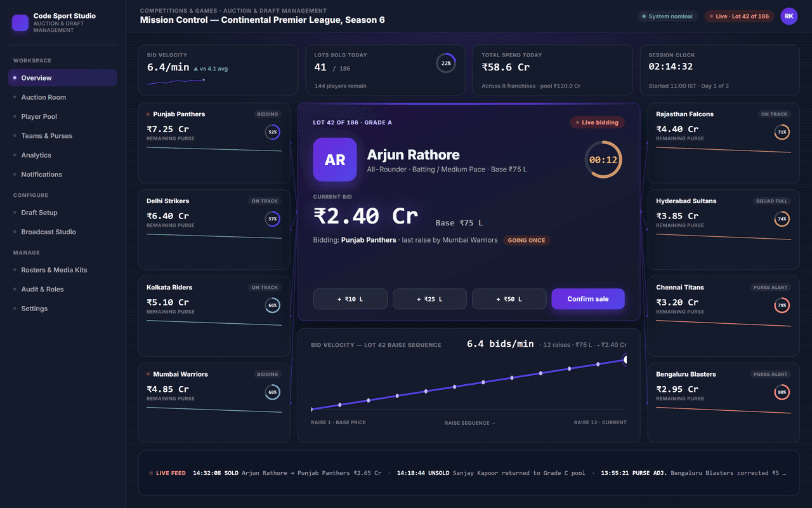Click the Punjab Panthers bidder name in the lot panel

(x=369, y=240)
